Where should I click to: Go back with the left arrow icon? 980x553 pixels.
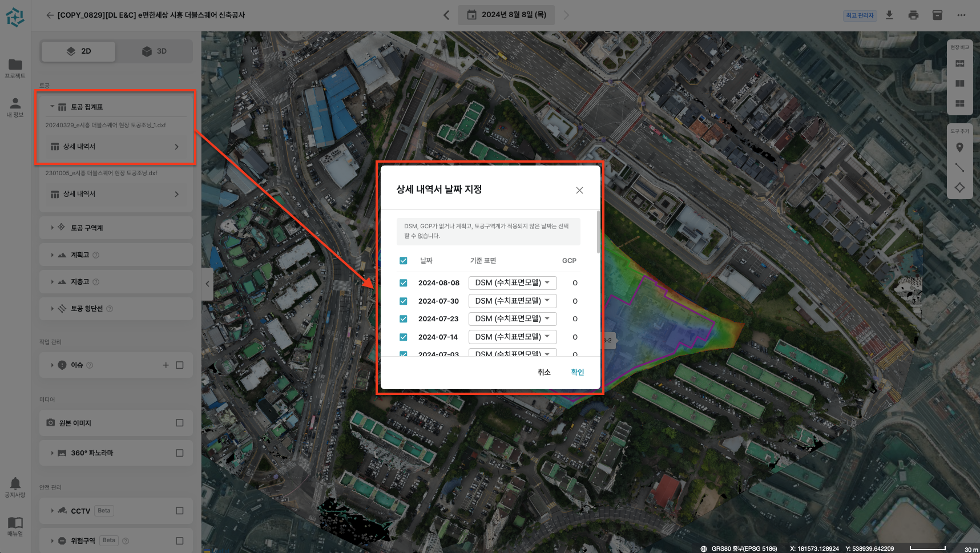pyautogui.click(x=50, y=15)
